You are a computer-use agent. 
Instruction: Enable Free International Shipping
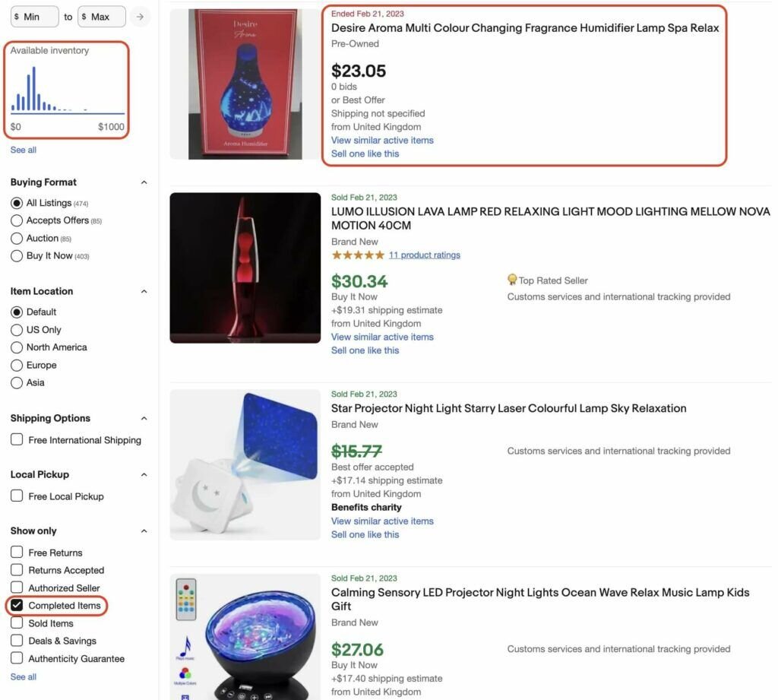click(x=16, y=440)
